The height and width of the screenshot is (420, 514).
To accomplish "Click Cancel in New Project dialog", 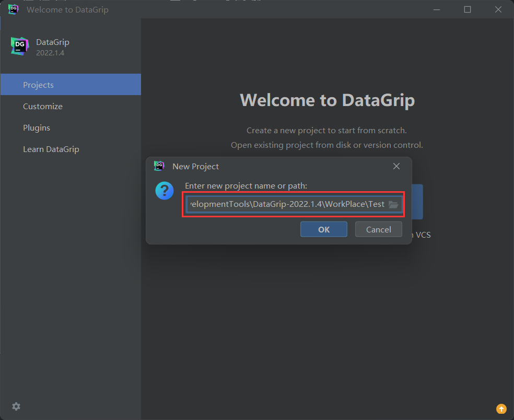I will (x=379, y=229).
